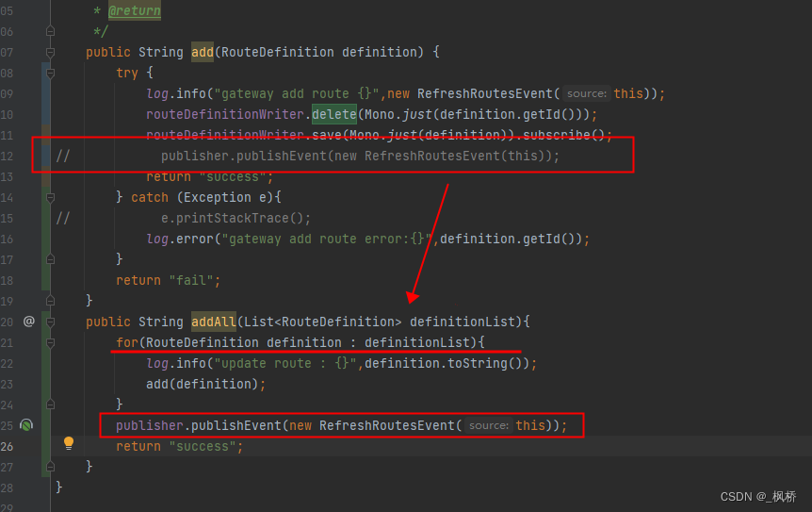Image resolution: width=812 pixels, height=512 pixels.
Task: Click the @ gutter icon beside addAll method
Action: (x=29, y=322)
